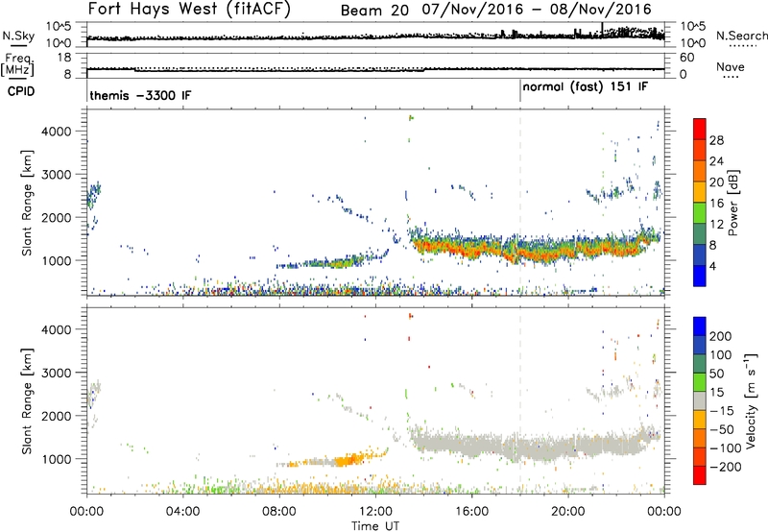Click the 'themis -3300 IF' text

tap(140, 95)
